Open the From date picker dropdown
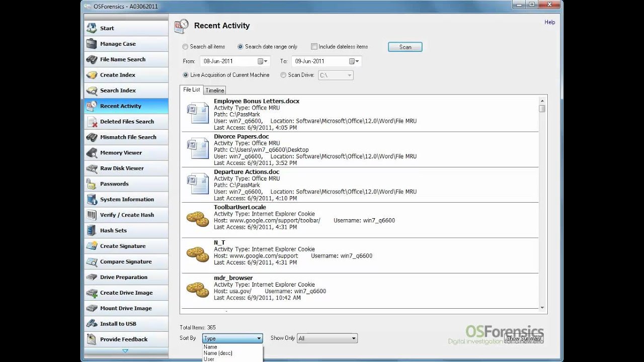This screenshot has height=362, width=644. [x=263, y=61]
